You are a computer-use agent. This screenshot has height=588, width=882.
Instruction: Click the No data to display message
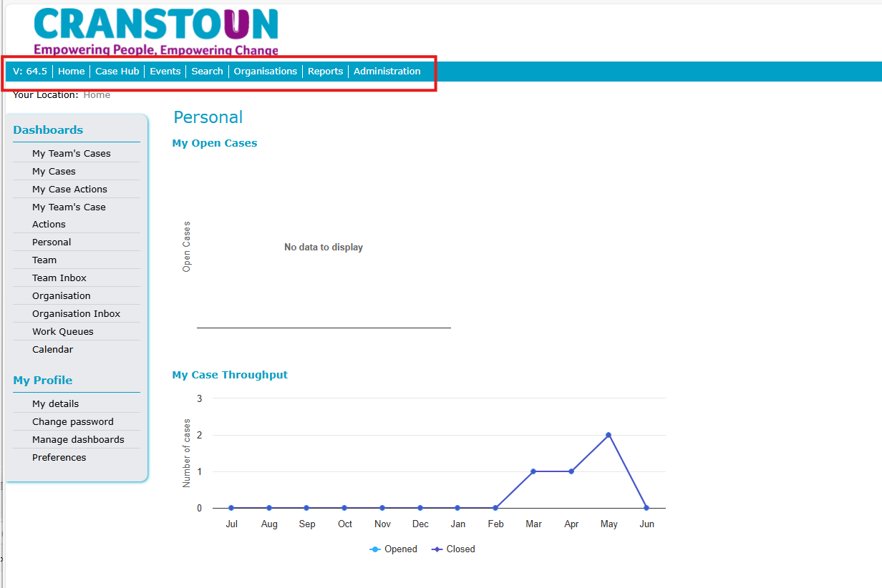(324, 247)
